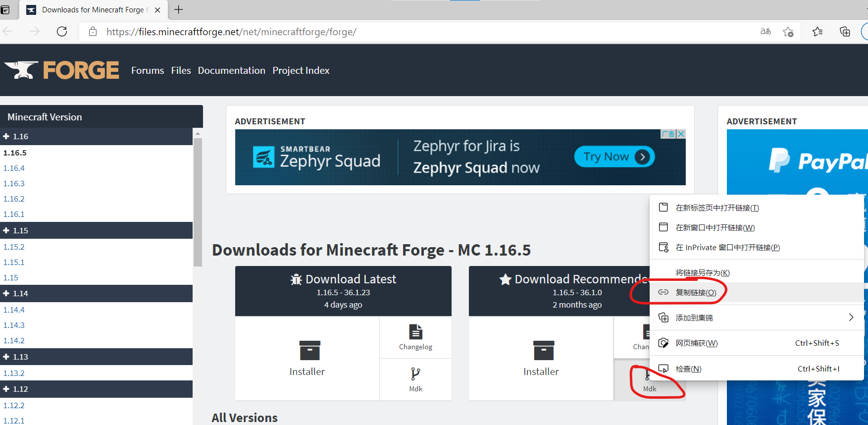Select 检查 in the context menu
Screen dimensions: 868x425
(688, 369)
